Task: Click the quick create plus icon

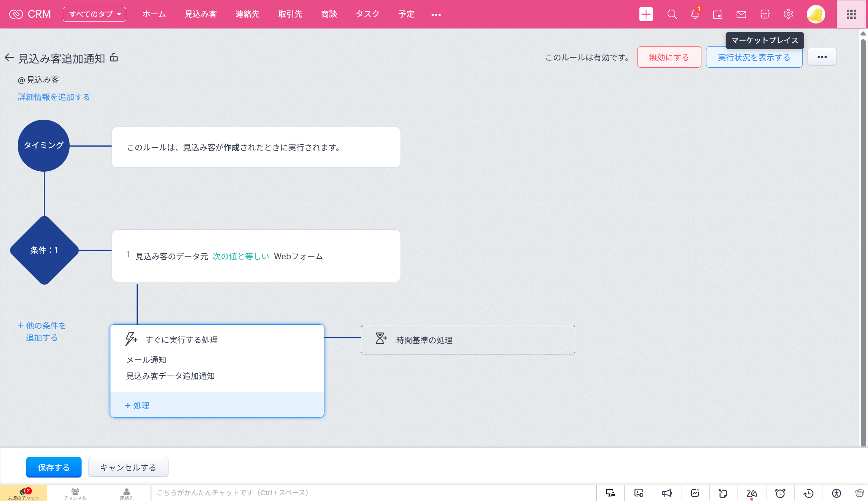Action: tap(646, 14)
